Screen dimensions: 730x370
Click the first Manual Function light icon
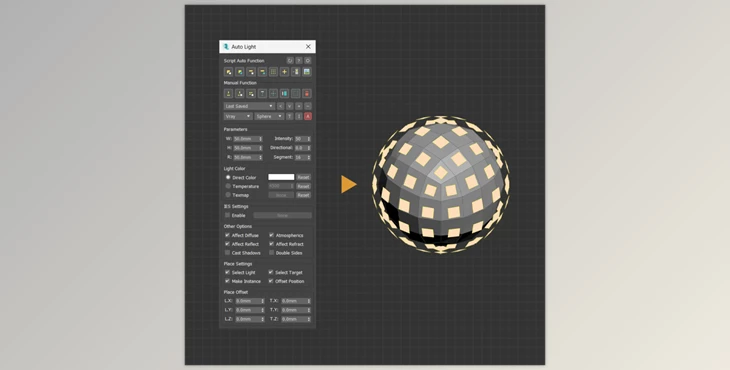[228, 94]
